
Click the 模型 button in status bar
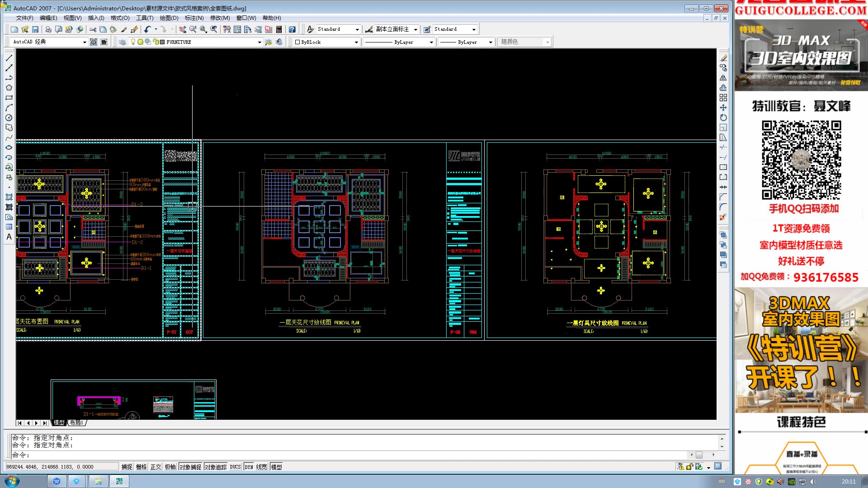(x=276, y=467)
